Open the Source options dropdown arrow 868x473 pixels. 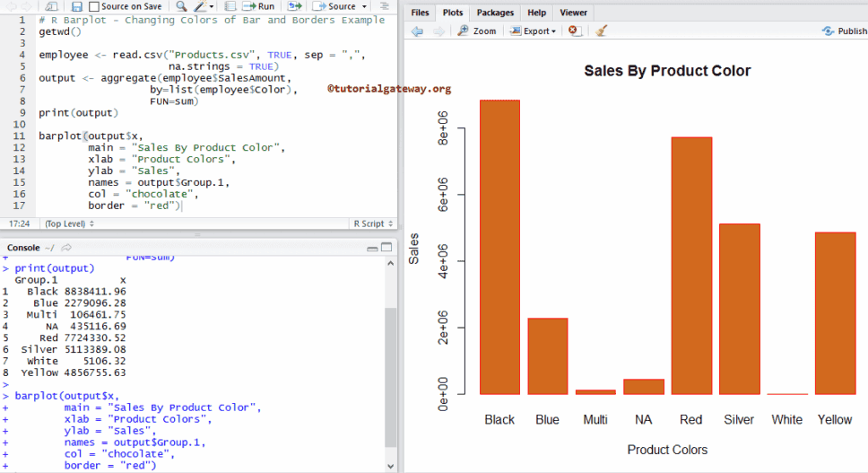[x=364, y=6]
